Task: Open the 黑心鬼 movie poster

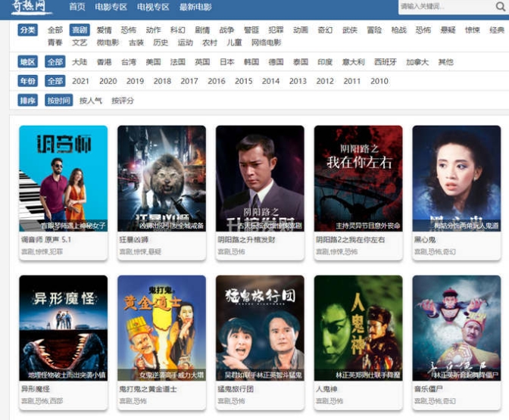Action: (457, 179)
